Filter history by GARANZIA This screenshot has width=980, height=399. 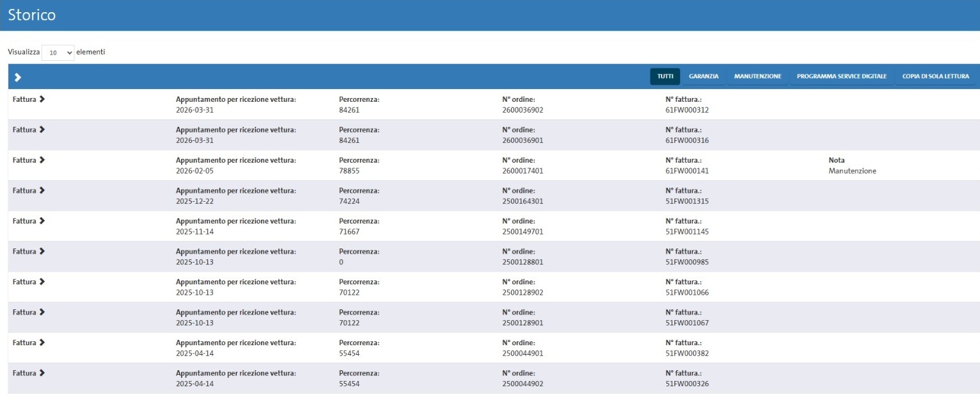[x=704, y=76]
